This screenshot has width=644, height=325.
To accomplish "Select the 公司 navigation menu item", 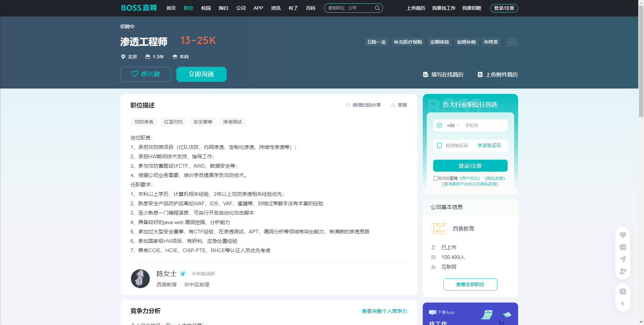I will [240, 8].
